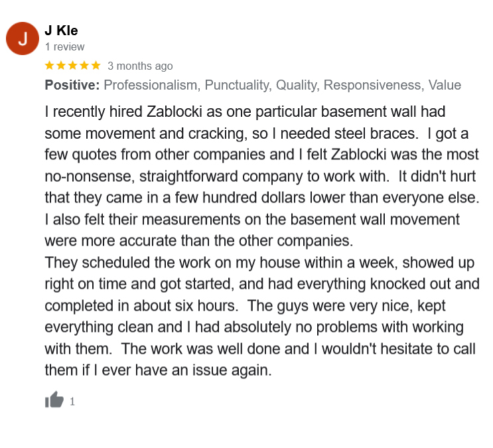Select the 'Quality' attribute
The width and height of the screenshot is (493, 448).
click(298, 85)
